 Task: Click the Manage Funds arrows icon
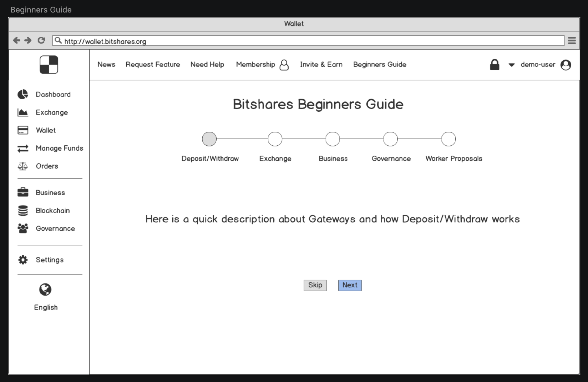click(23, 148)
